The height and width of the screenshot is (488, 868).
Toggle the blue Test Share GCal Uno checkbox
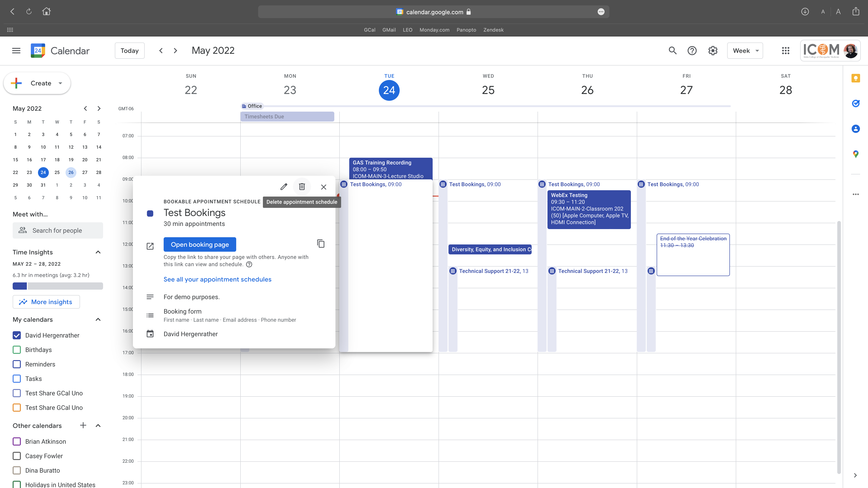point(17,393)
